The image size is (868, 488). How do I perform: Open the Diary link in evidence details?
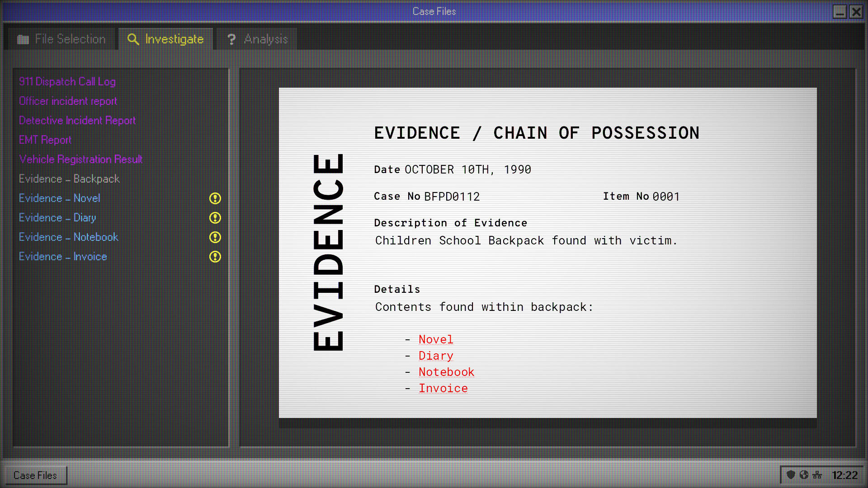coord(435,356)
